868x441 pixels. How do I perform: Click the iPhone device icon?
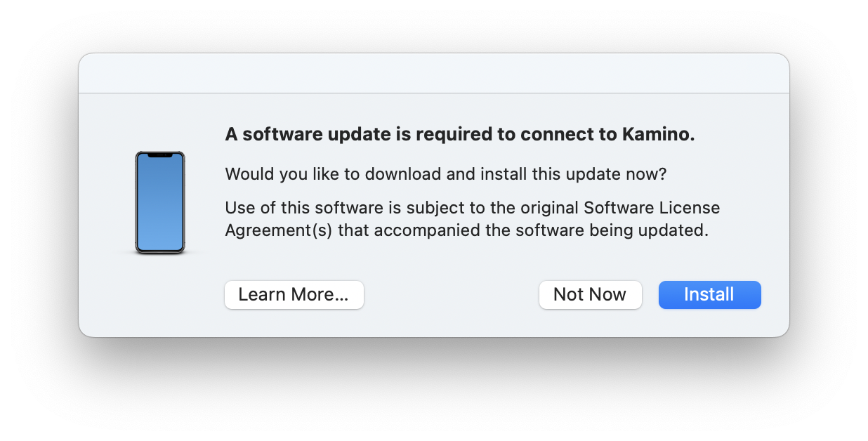(160, 202)
